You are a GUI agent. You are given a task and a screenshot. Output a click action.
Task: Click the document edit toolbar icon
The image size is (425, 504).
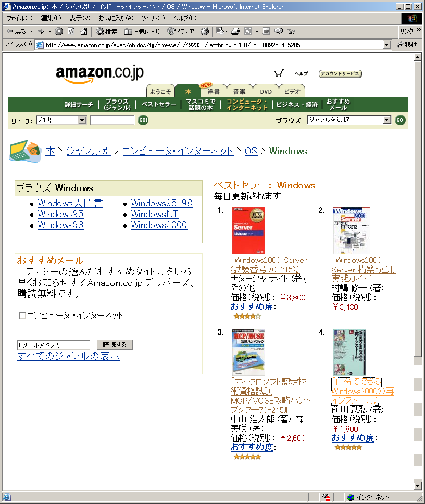(266, 31)
